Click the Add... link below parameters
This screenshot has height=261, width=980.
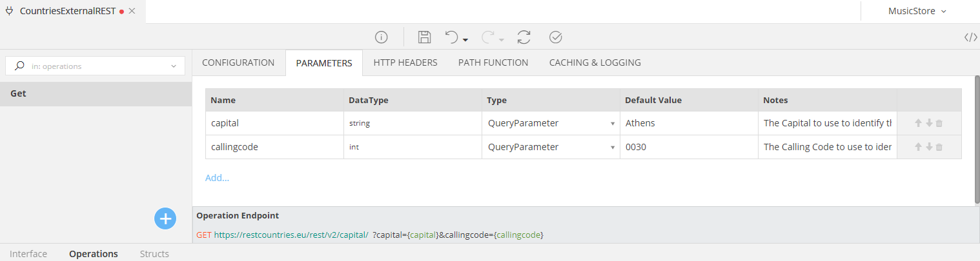217,178
